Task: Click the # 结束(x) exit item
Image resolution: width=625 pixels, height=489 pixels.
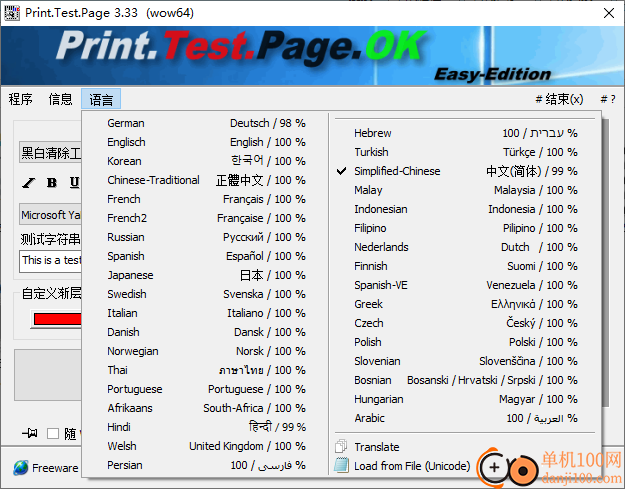Action: [x=559, y=99]
